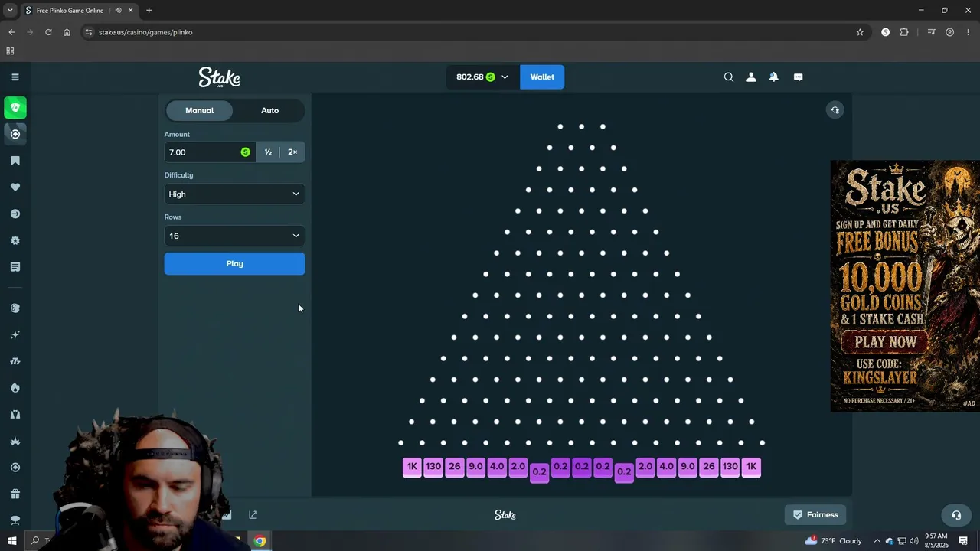
Task: Open the hamburger menu in Stake sidebar
Action: pos(15,77)
